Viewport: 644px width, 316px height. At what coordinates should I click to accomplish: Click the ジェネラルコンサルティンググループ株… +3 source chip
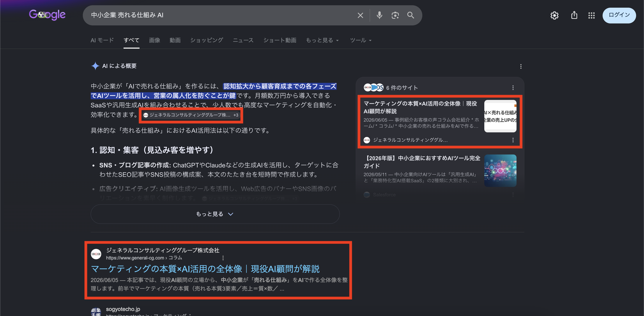pos(191,115)
